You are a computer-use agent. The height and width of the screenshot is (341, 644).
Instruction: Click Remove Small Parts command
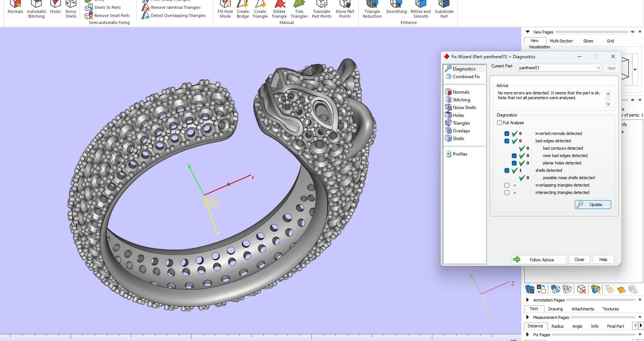(107, 15)
